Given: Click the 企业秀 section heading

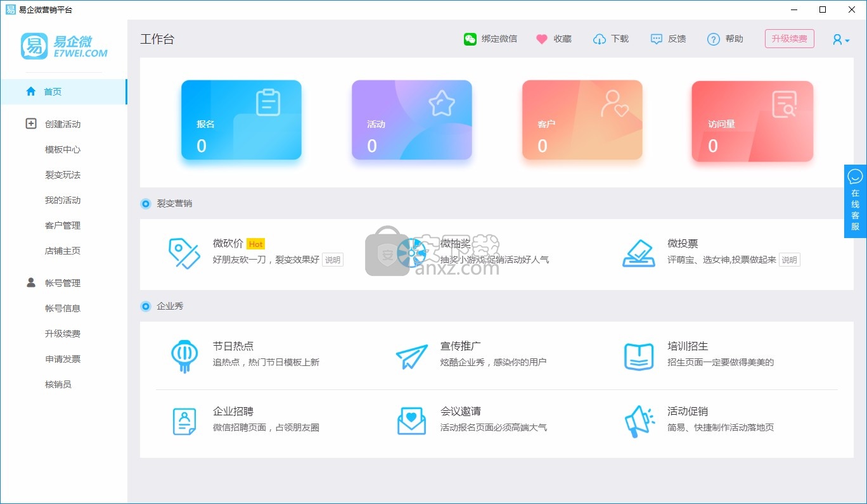Looking at the screenshot, I should tap(170, 306).
